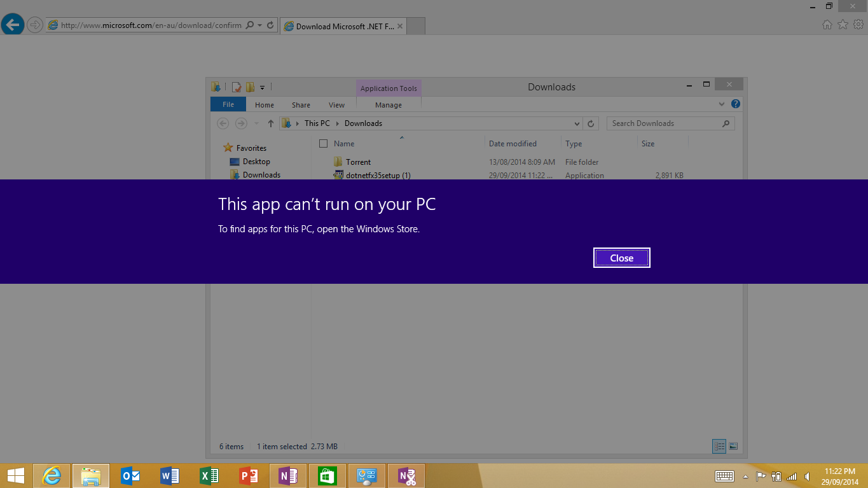Select Favorites in the navigation pane
Screen dimensions: 868x488
coord(251,148)
